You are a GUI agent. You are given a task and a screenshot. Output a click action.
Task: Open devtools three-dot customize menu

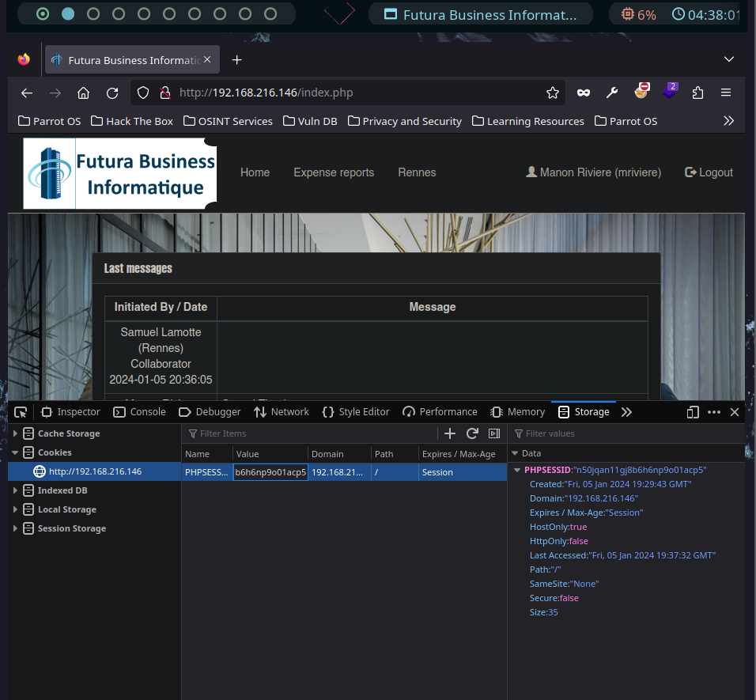point(714,412)
